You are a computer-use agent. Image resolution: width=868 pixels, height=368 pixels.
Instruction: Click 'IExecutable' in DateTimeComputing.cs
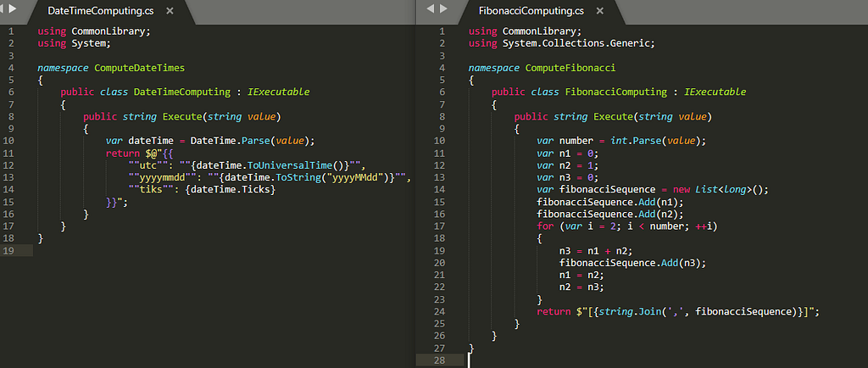(278, 92)
